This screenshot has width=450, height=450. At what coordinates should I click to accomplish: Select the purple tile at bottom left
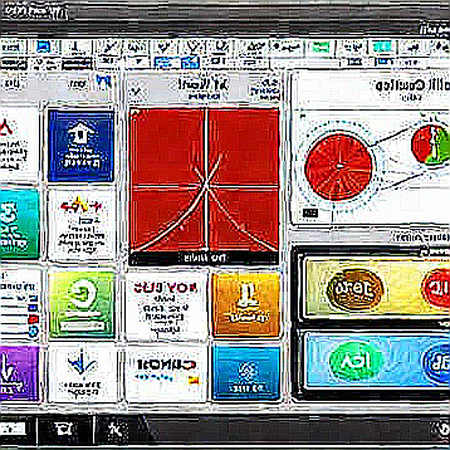18,372
